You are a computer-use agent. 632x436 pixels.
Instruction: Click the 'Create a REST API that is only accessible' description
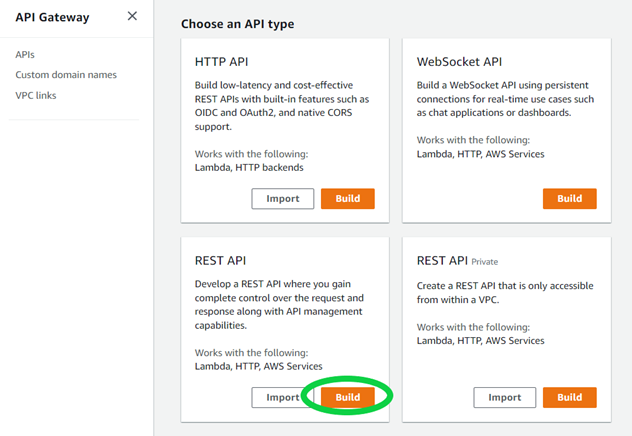coord(505,293)
